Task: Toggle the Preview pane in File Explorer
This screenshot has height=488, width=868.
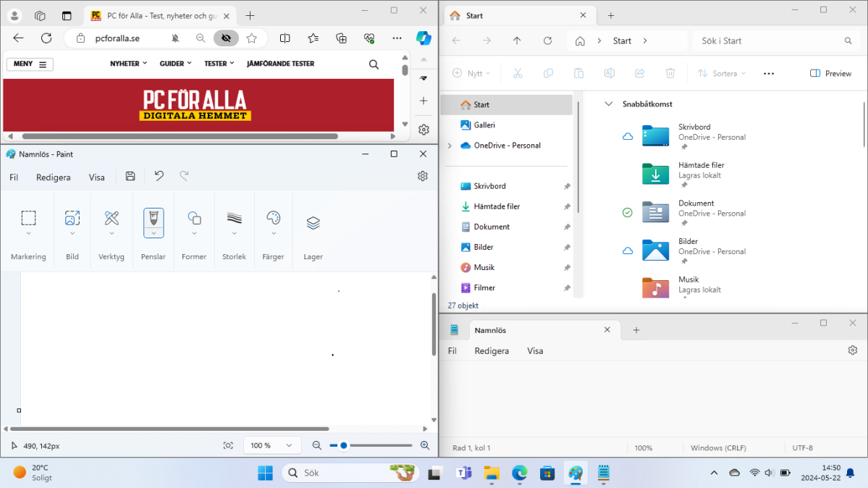Action: 830,73
